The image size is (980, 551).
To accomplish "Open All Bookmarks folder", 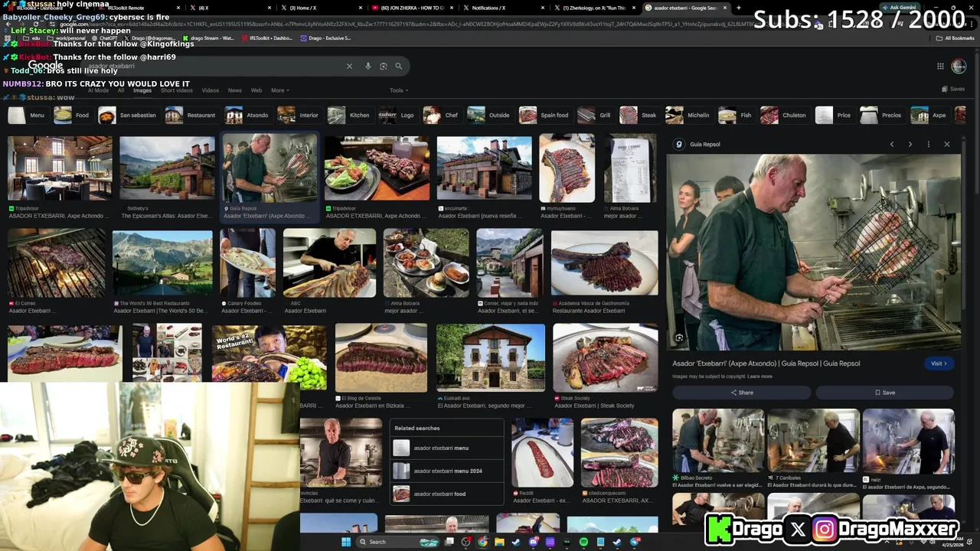I will 955,38.
